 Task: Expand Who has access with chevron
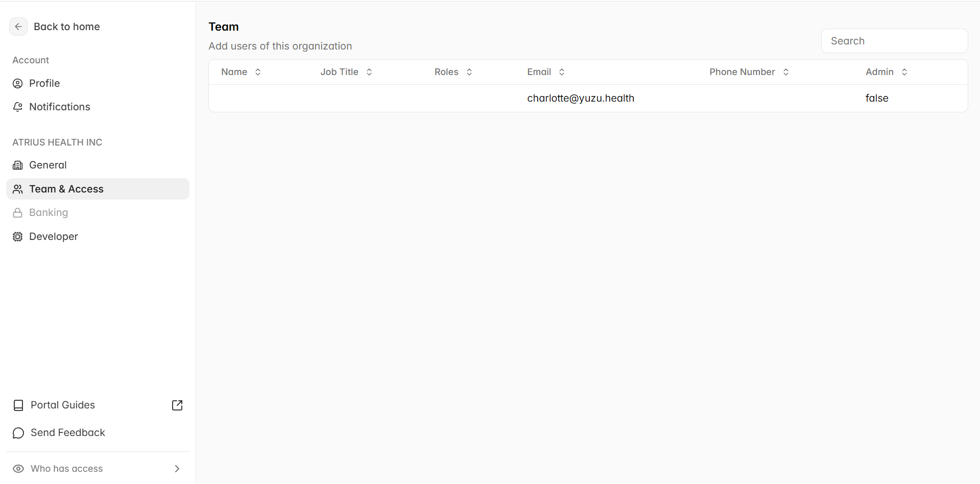pos(177,469)
